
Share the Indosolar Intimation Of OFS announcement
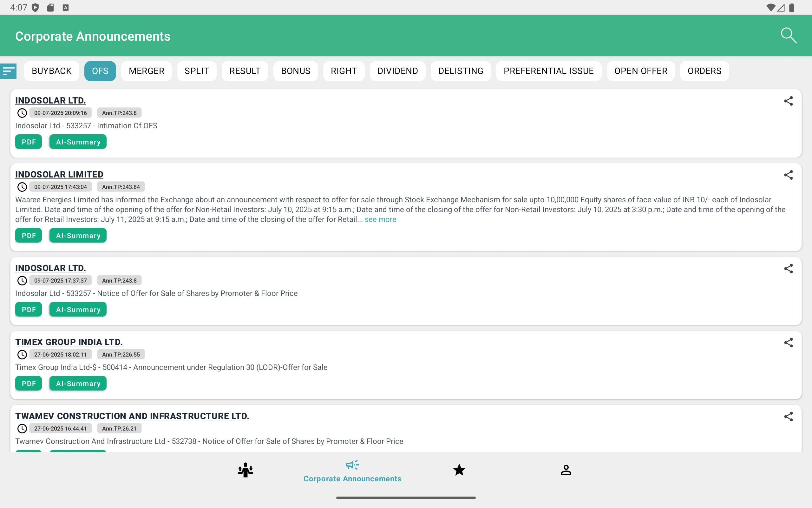pos(788,101)
